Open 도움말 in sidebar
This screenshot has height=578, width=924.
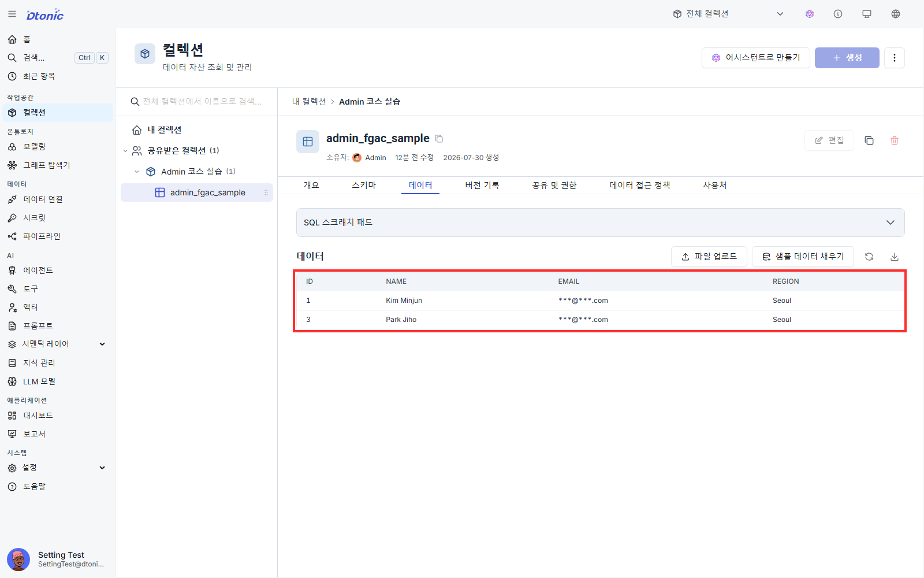58,487
